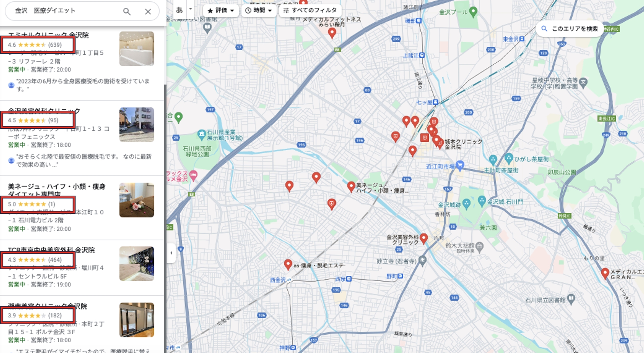Viewport: 644px width, 353px height.
Task: Click the 5.0 rating with 1 review
Action: coord(32,204)
